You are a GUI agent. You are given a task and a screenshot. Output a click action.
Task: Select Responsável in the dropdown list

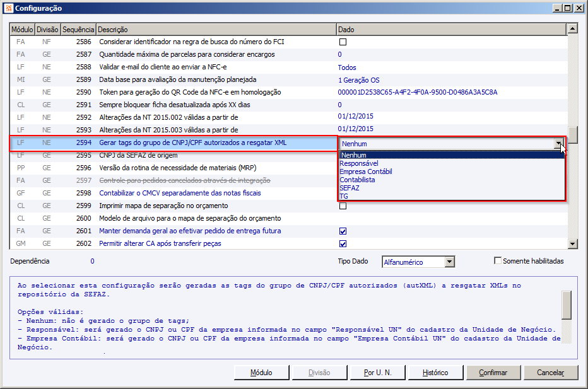click(452, 163)
